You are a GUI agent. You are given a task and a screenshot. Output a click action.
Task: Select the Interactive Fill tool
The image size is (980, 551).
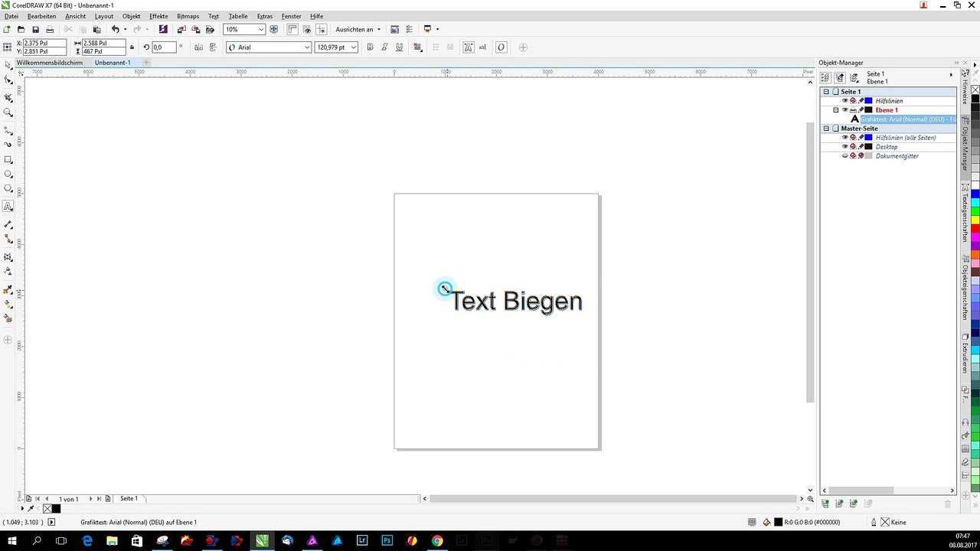(x=8, y=304)
